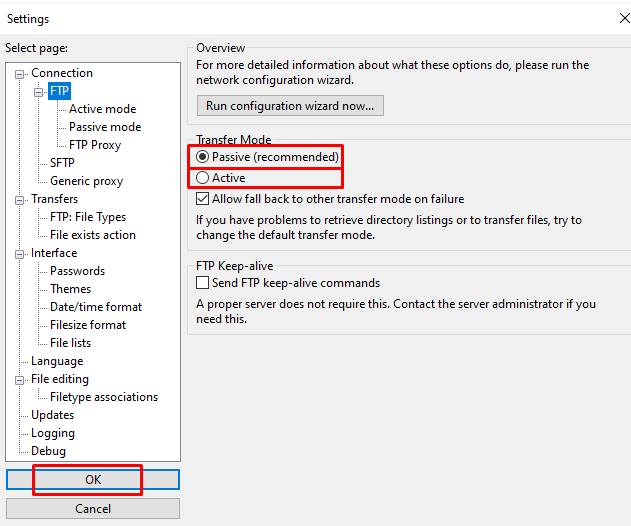Go to the FTP Proxy page

pos(95,145)
